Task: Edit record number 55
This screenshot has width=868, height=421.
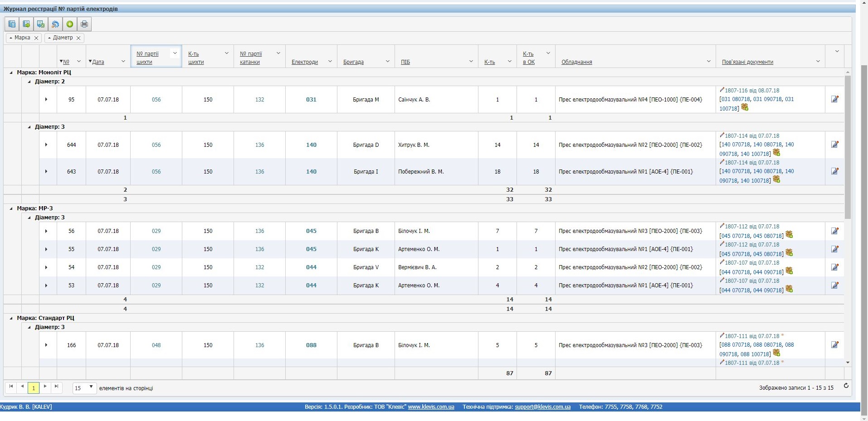Action: point(834,249)
